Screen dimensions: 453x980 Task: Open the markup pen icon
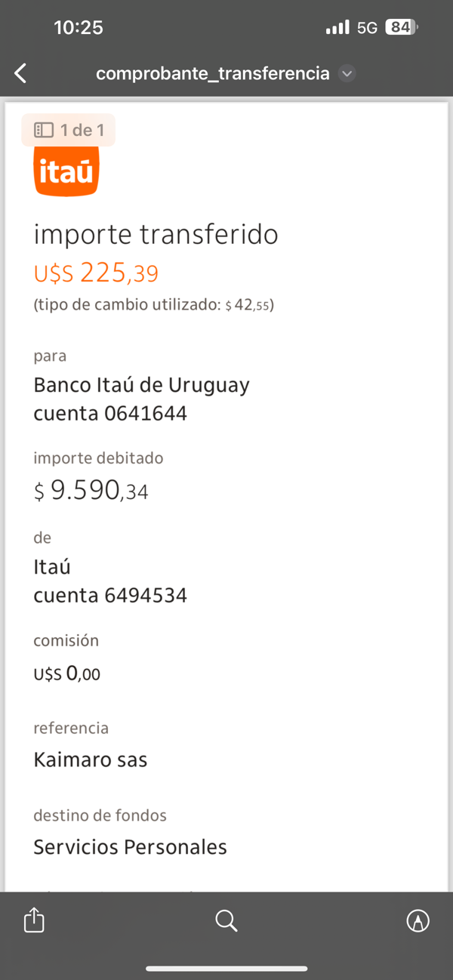(x=418, y=920)
